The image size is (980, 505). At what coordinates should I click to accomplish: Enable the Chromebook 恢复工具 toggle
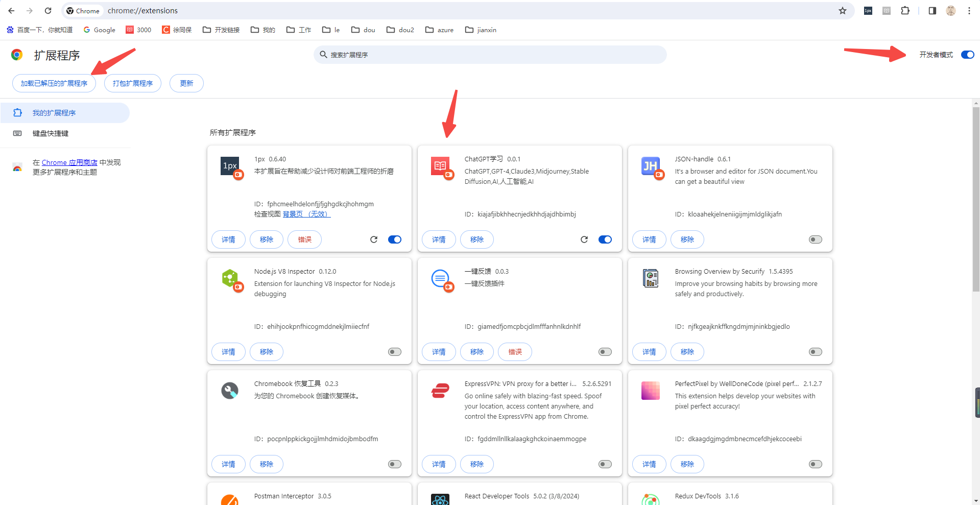395,464
